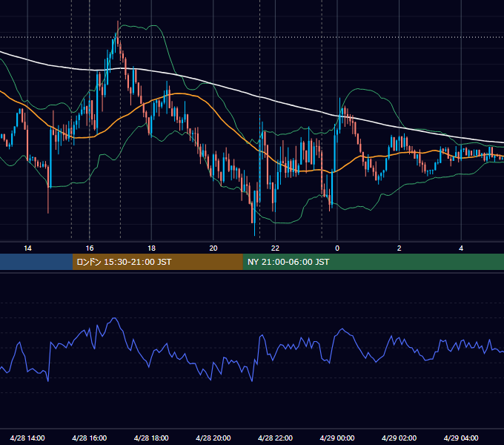Click the 4/28 22:00 date label
This screenshot has height=445, width=504.
point(275,438)
